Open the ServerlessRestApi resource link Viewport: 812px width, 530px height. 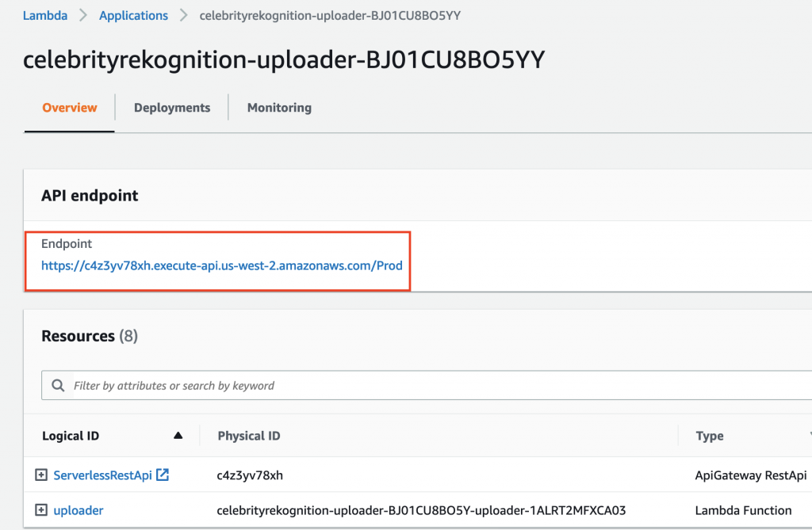click(x=104, y=475)
